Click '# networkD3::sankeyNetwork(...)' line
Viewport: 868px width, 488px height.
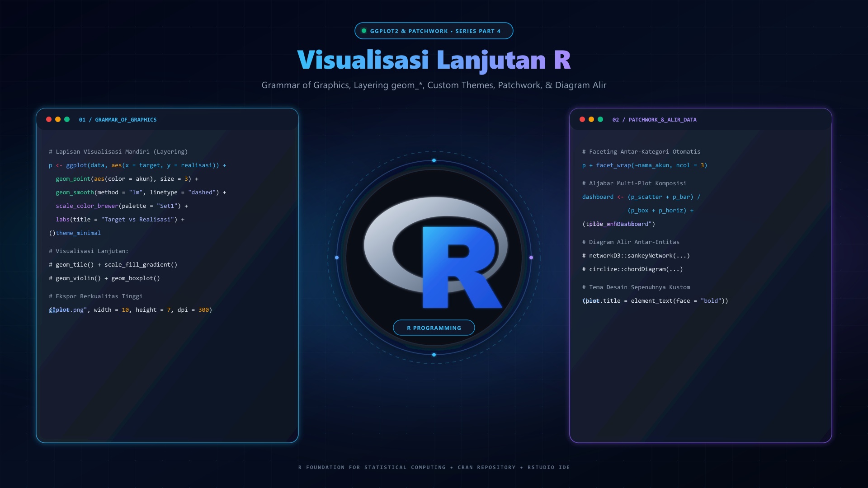click(636, 256)
